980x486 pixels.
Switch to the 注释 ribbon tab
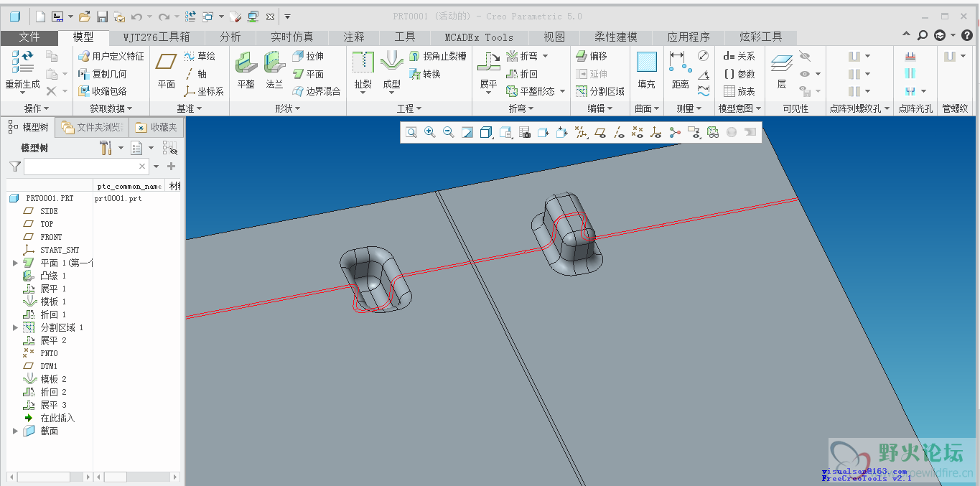354,37
